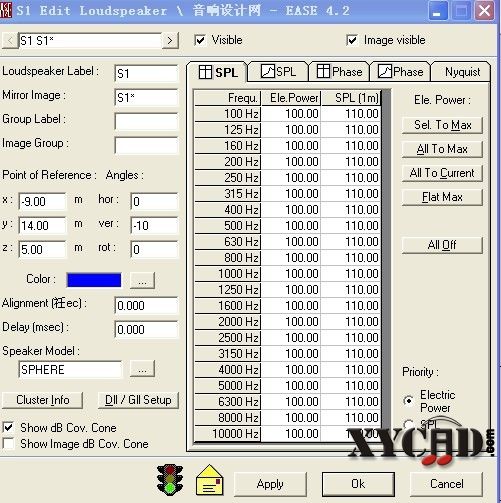The width and height of the screenshot is (501, 503).
Task: Uncheck Image visible checkbox
Action: [352, 40]
